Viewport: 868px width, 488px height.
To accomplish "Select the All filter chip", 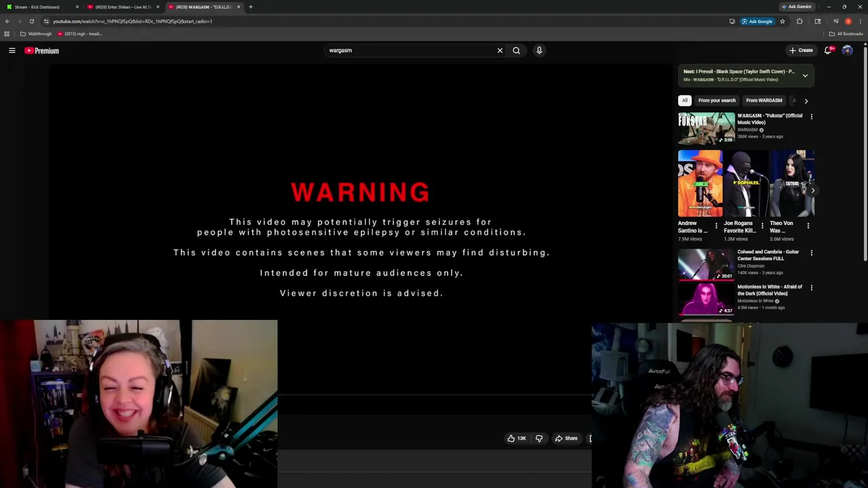I will click(685, 100).
